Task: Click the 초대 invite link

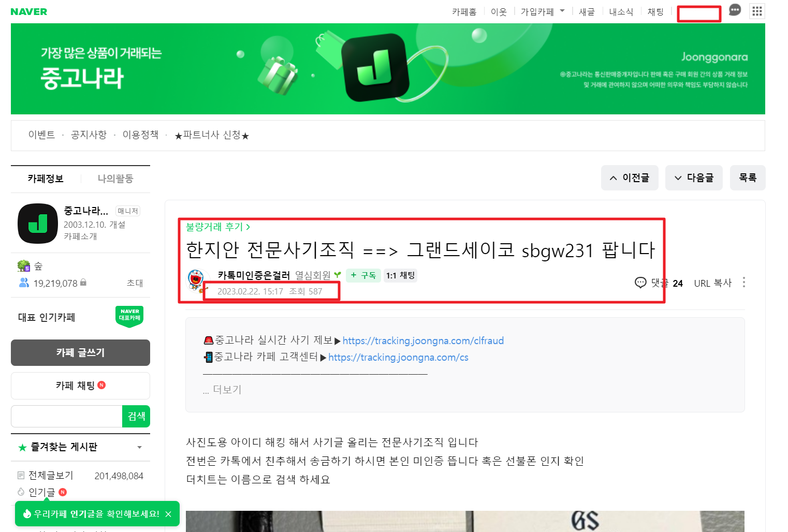Action: (x=135, y=283)
